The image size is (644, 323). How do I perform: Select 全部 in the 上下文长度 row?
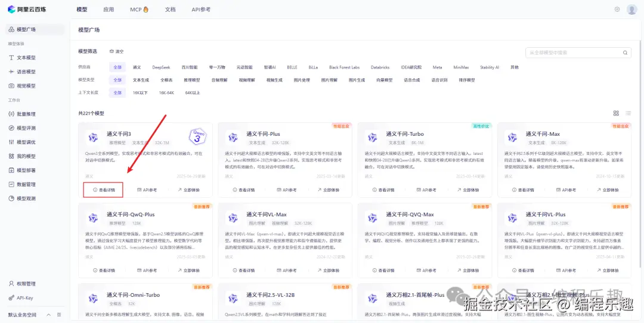coord(117,93)
